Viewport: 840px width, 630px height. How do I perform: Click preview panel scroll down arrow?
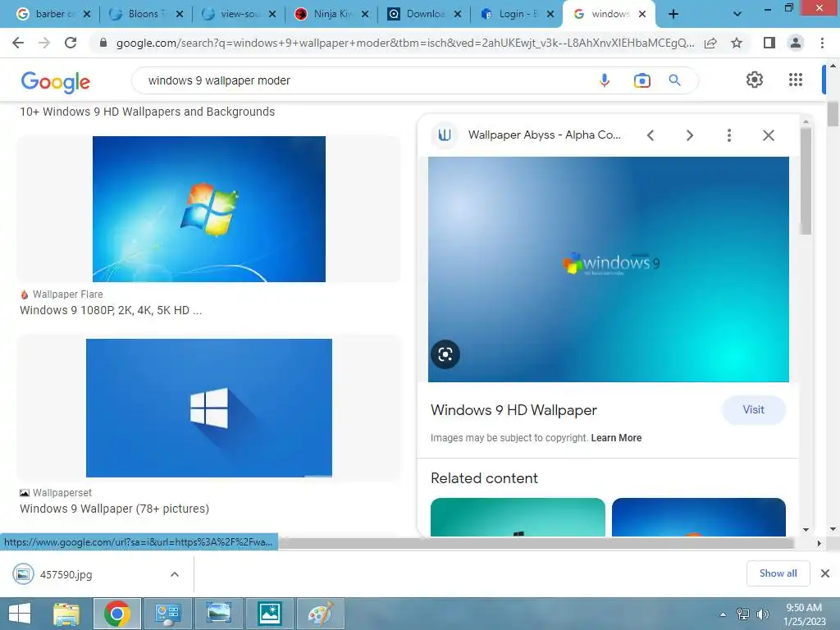tap(806, 529)
